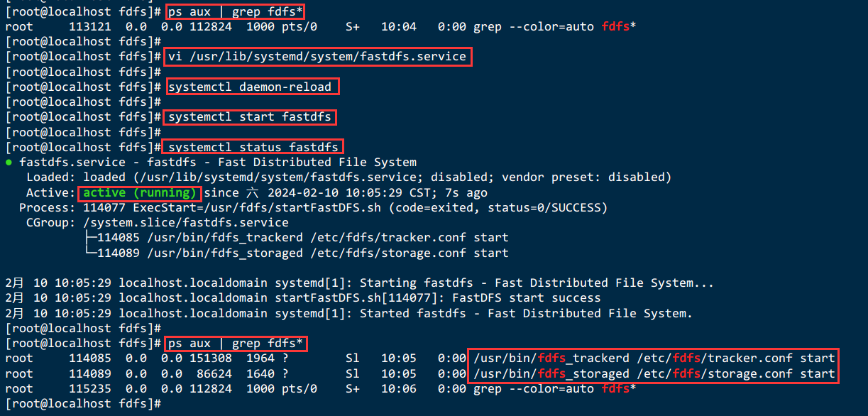868x416 pixels.
Task: Click the 'FastDFS start success' log message
Action: coord(526,298)
